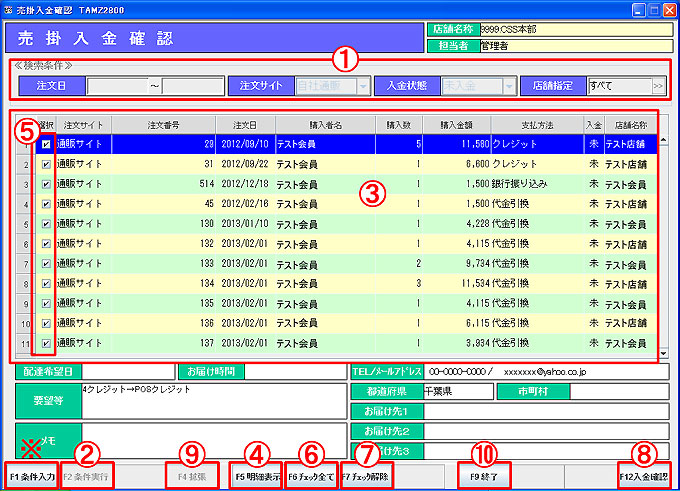Click the 購入金額 column header

pyautogui.click(x=458, y=125)
